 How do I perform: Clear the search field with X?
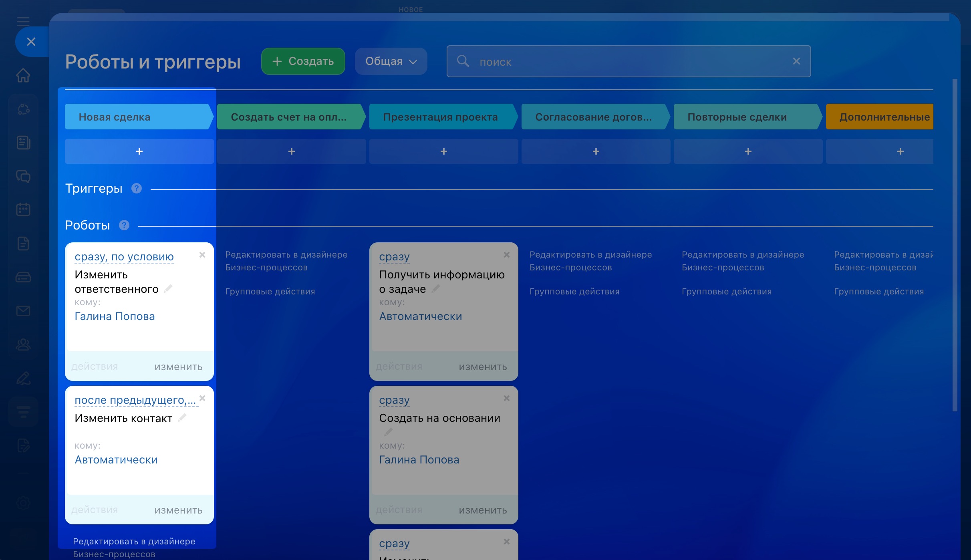pos(796,61)
